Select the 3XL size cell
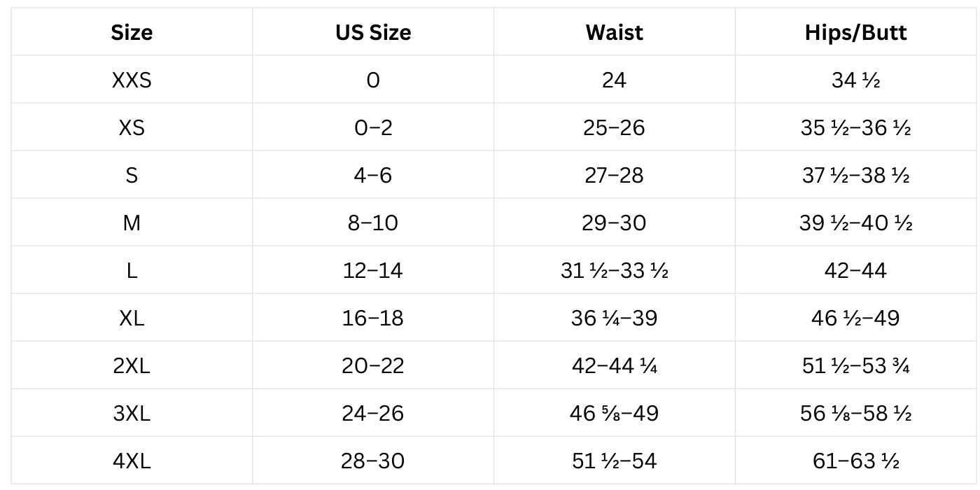This screenshot has height=490, width=980. point(132,413)
